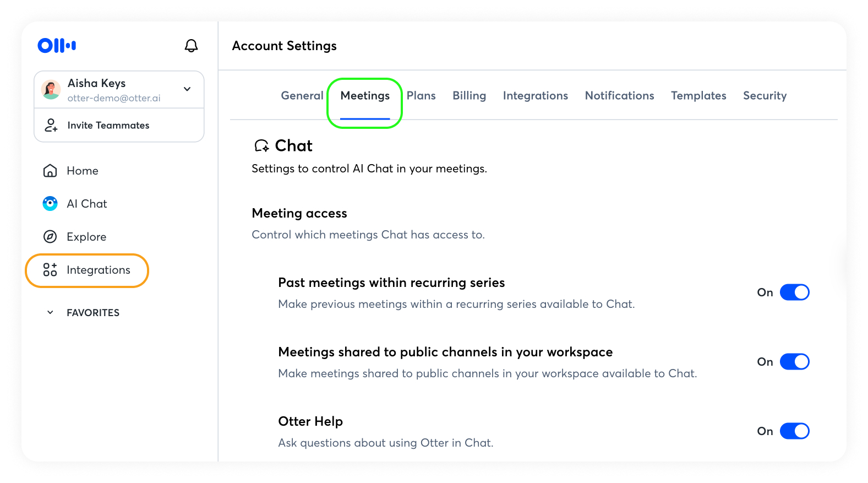Turn off meetings shared to public channels

click(794, 362)
